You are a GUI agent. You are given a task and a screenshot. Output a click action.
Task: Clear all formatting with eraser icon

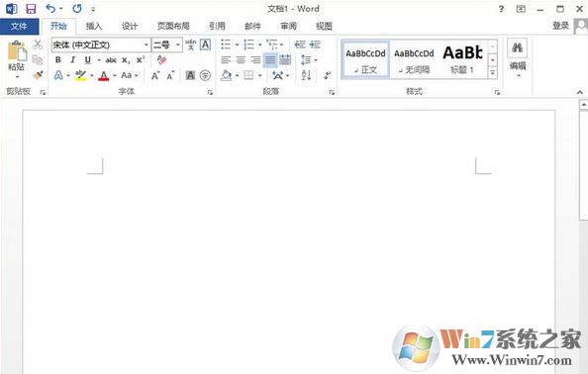(x=161, y=60)
